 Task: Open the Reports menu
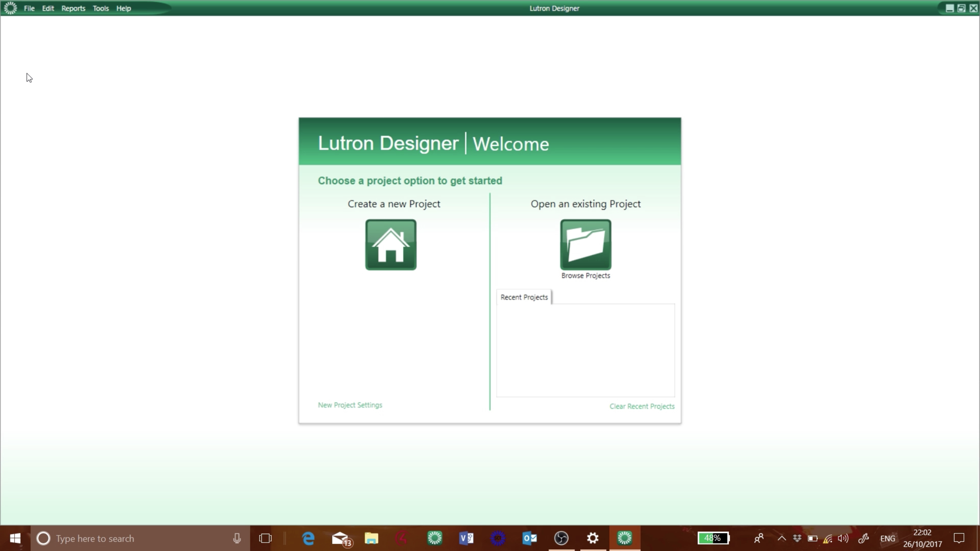click(x=73, y=8)
